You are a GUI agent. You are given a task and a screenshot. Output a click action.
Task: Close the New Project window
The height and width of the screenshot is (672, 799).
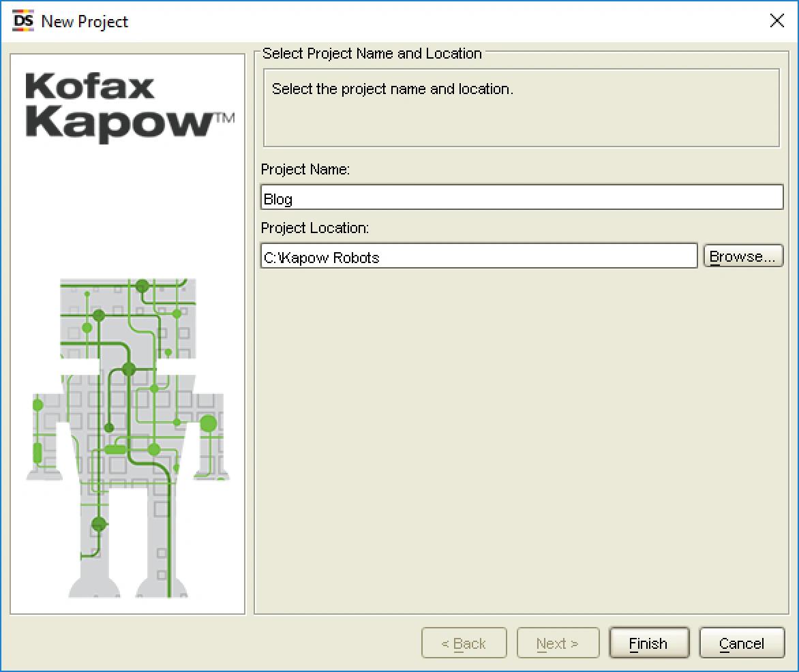pyautogui.click(x=777, y=21)
